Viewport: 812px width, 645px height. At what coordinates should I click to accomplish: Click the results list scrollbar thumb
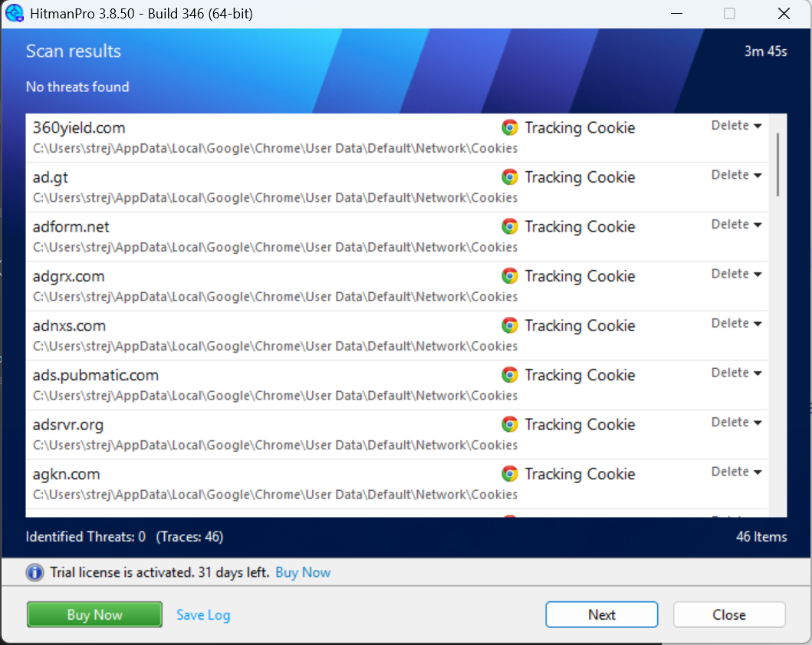(777, 164)
